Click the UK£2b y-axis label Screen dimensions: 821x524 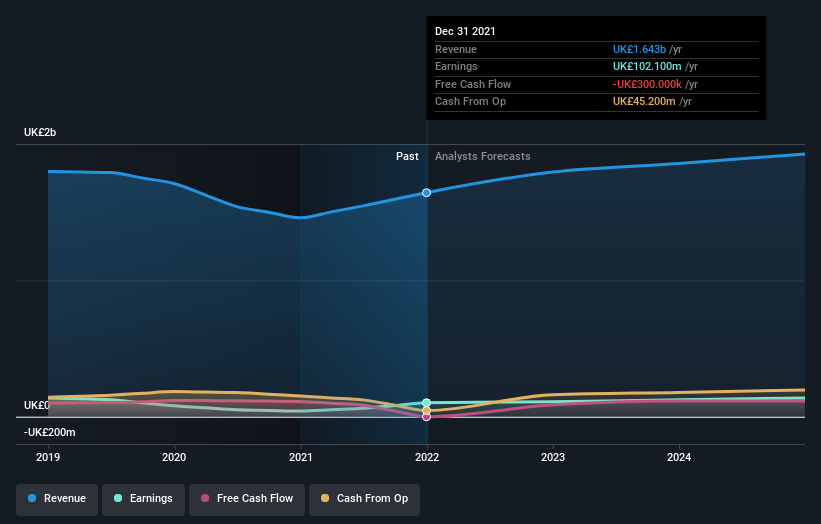coord(40,132)
